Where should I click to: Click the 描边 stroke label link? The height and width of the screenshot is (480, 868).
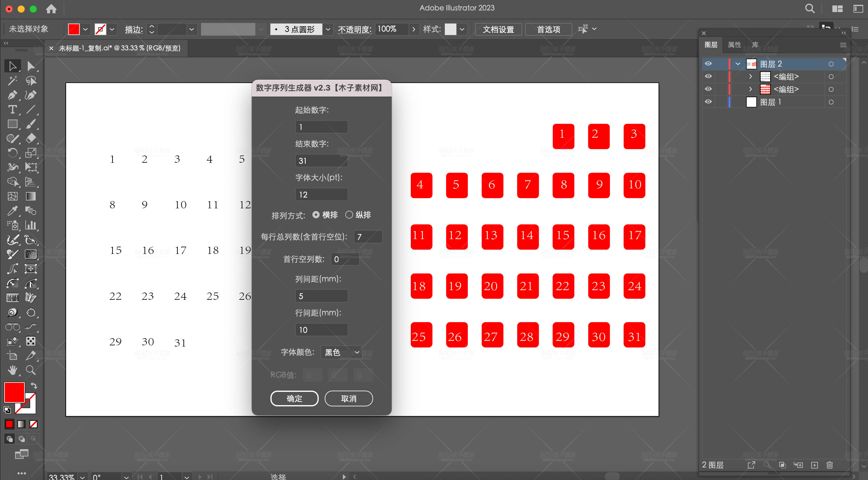click(134, 30)
